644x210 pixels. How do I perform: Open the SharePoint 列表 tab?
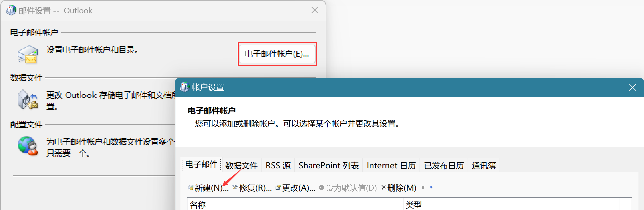pyautogui.click(x=329, y=165)
